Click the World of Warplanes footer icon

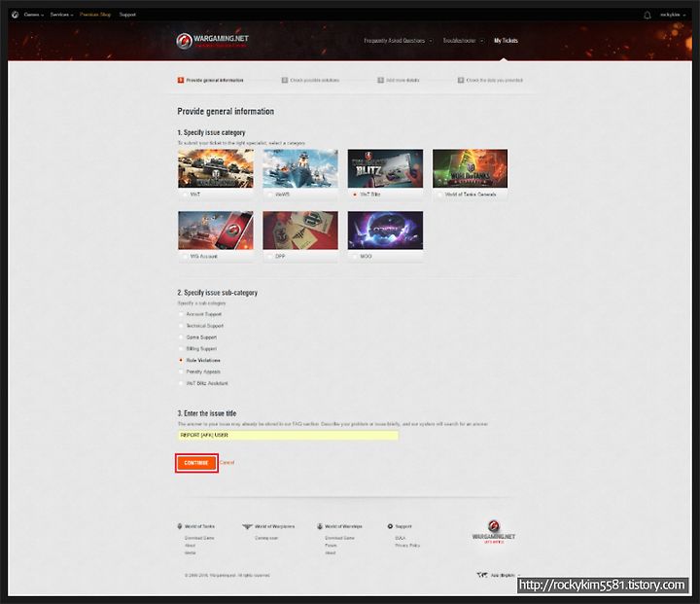[247, 526]
